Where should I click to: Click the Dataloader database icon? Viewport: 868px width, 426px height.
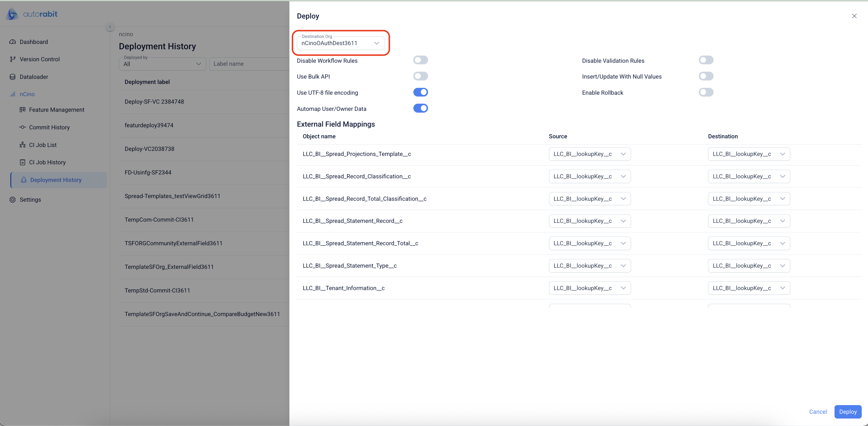[x=13, y=77]
